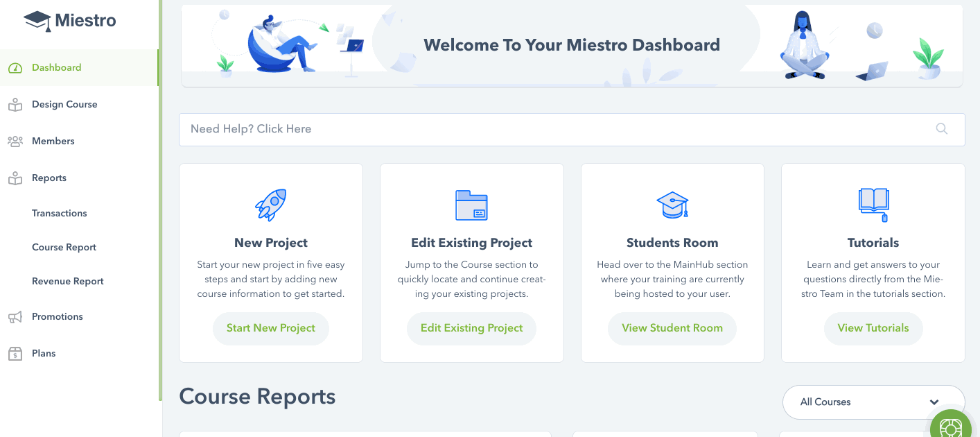Image resolution: width=980 pixels, height=437 pixels.
Task: Click the View Student Room button
Action: click(x=672, y=329)
